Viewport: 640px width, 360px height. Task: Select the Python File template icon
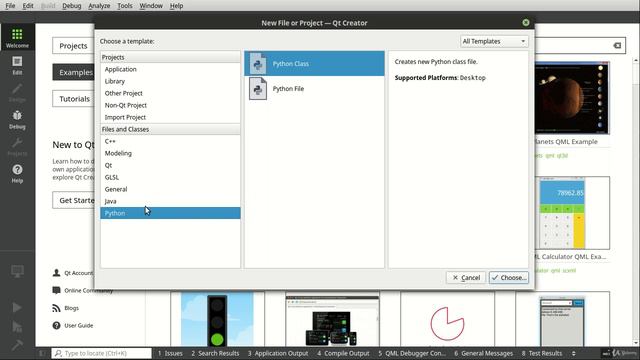click(258, 89)
